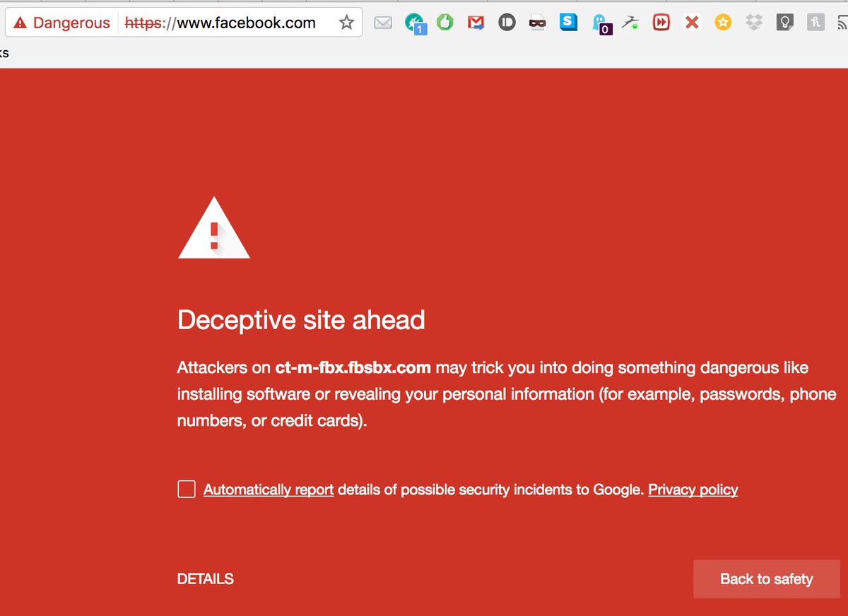Open the red Gmail envelope extension
Image resolution: width=848 pixels, height=616 pixels.
476,23
